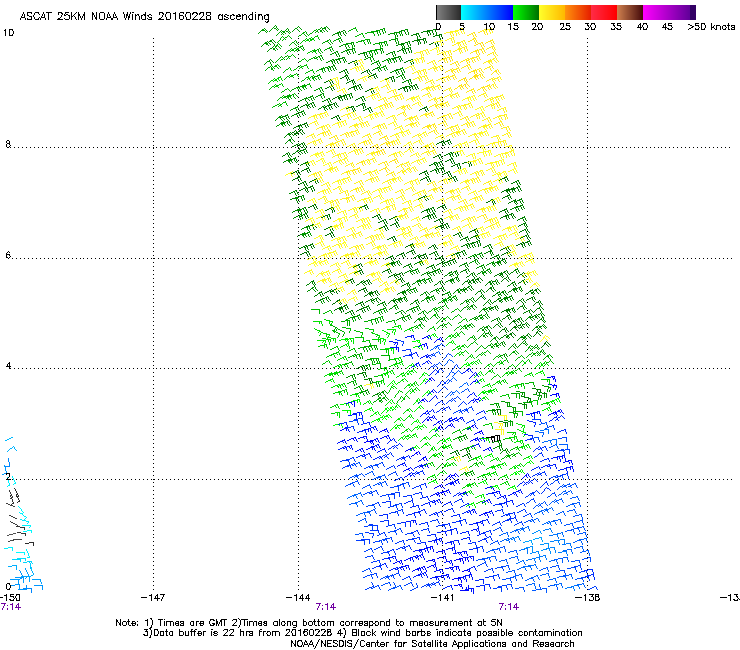740x650 pixels.
Task: Click the 'Black wind barbs indicate possible contamination' note
Action: point(467,633)
